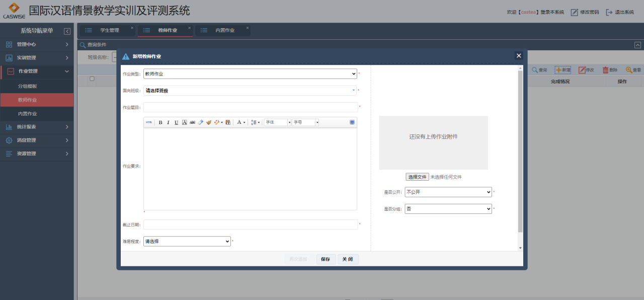The width and height of the screenshot is (644, 300).
Task: Open the 作业类型 dropdown
Action: click(250, 74)
